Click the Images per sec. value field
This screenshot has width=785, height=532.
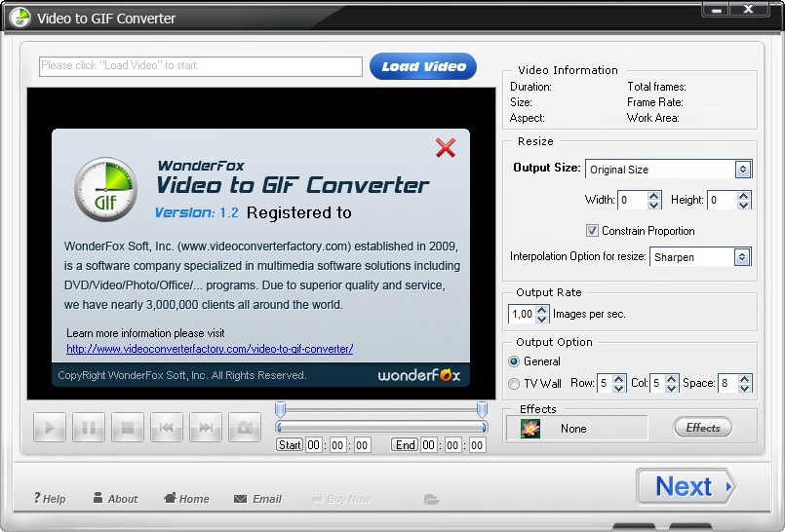(521, 314)
